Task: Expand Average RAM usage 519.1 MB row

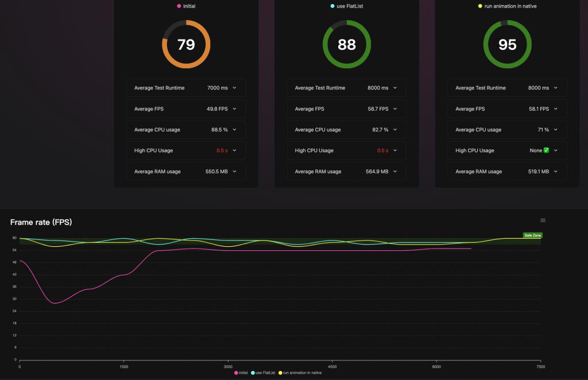Action: click(507, 171)
